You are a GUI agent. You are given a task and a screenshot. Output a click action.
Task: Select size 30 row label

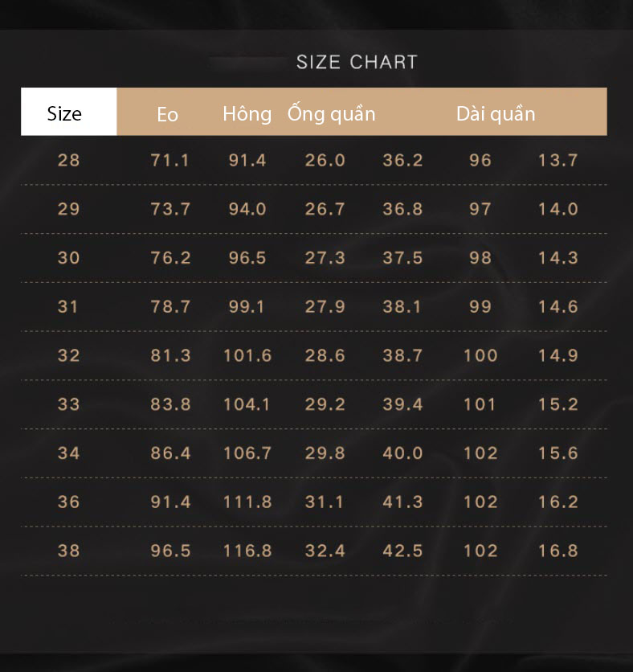[x=68, y=258]
